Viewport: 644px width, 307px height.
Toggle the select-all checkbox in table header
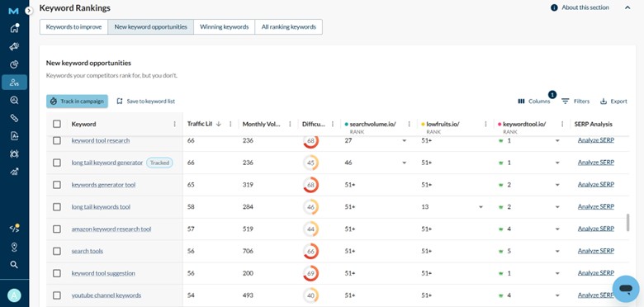pyautogui.click(x=57, y=124)
